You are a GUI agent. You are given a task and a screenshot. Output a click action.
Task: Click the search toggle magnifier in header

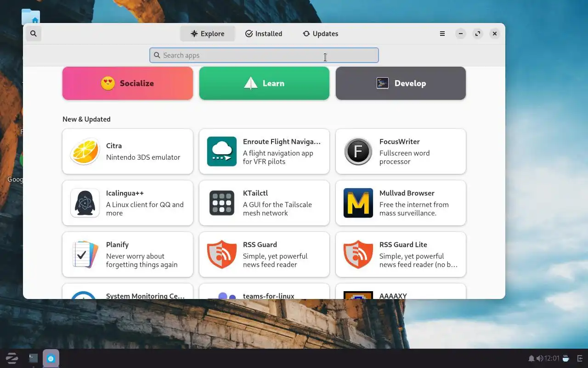click(x=34, y=34)
